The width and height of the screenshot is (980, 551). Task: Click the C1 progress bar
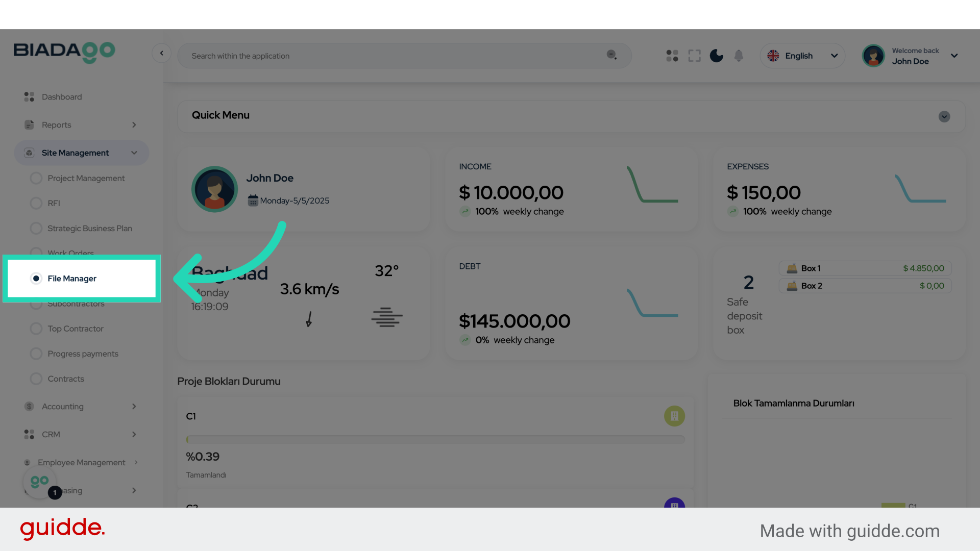435,439
